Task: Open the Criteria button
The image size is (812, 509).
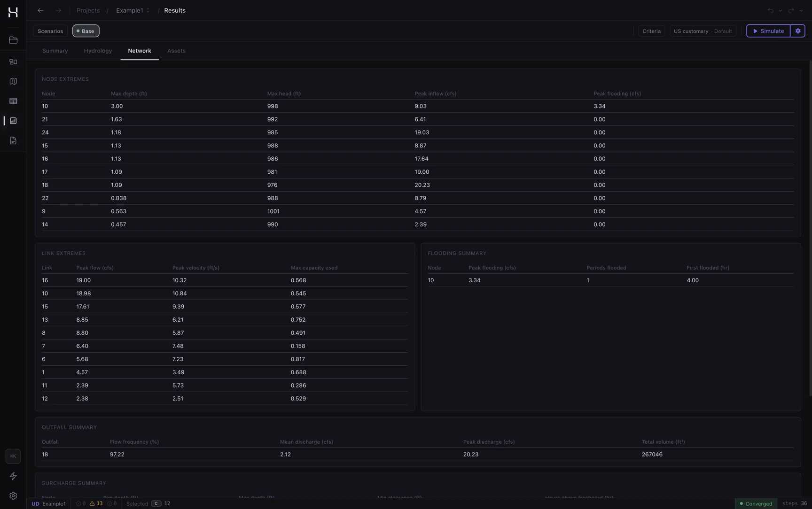Action: [x=651, y=31]
